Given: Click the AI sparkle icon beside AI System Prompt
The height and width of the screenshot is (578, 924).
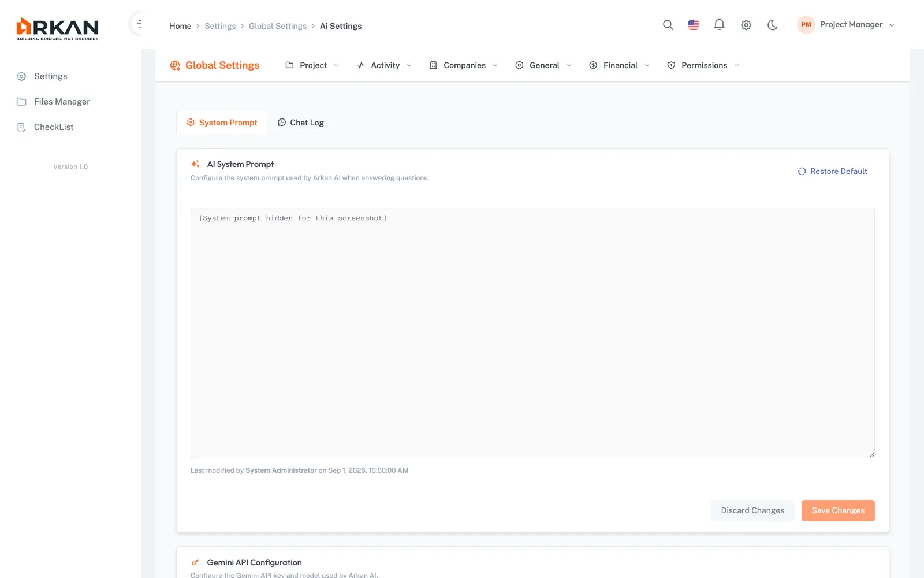Looking at the screenshot, I should pos(195,164).
